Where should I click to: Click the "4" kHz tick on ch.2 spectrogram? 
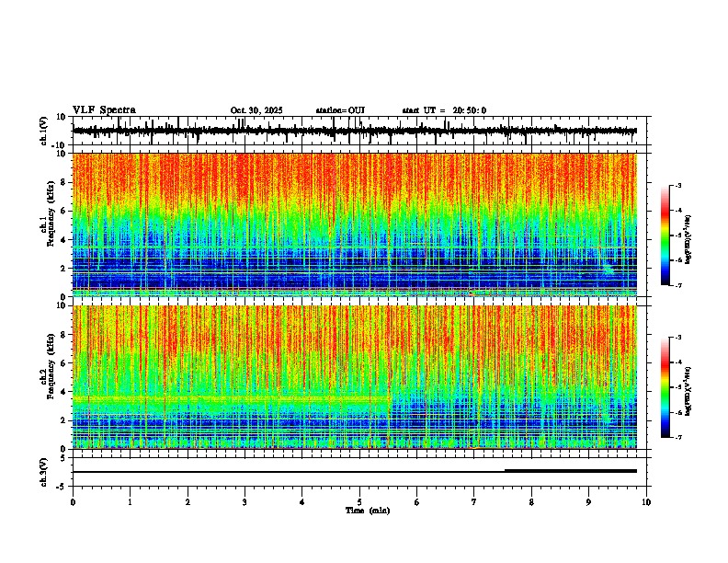pos(64,392)
